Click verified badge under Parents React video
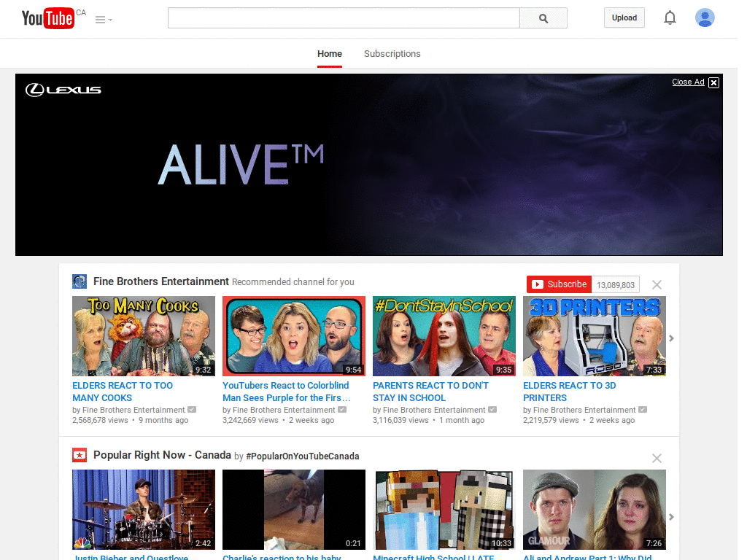 pyautogui.click(x=492, y=410)
